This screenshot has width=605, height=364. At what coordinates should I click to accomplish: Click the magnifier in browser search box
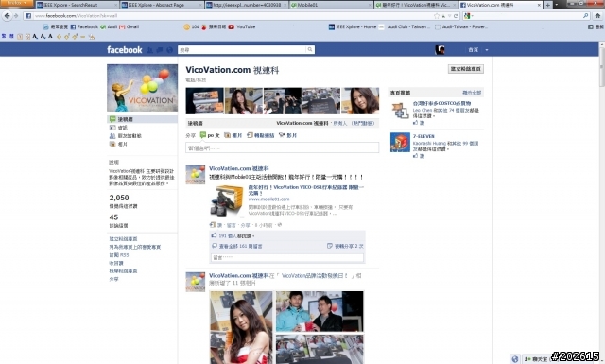tap(586, 16)
